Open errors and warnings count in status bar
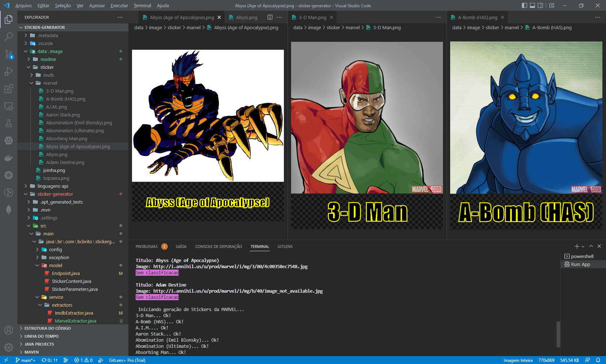Viewport: 606px width, 364px height. tap(83, 360)
